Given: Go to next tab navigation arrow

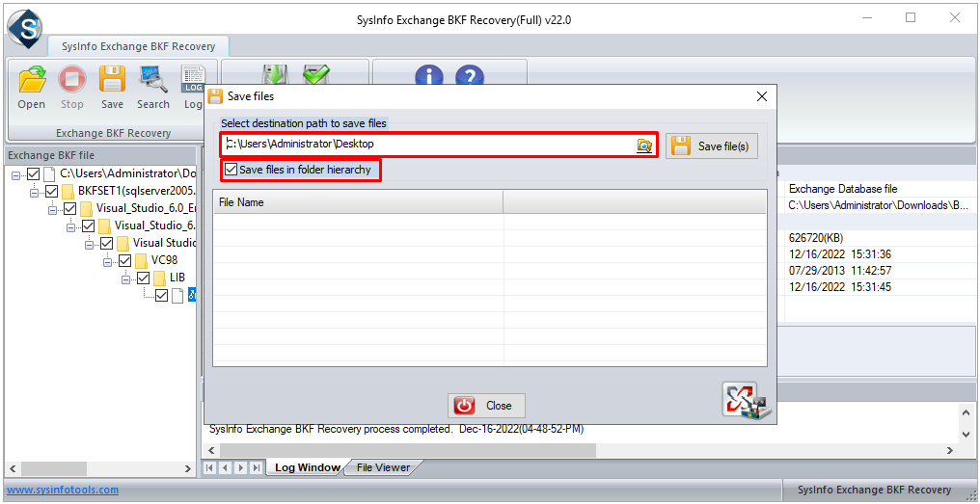Looking at the screenshot, I should point(240,467).
